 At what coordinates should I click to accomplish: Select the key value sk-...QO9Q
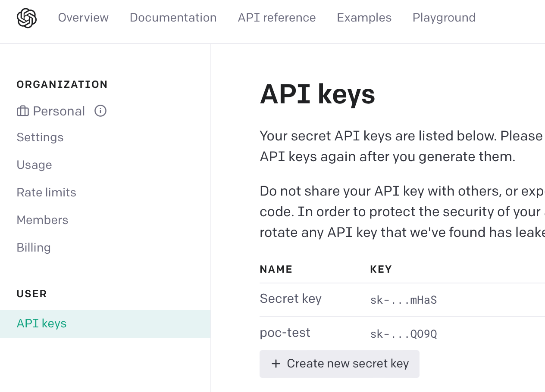[404, 334]
